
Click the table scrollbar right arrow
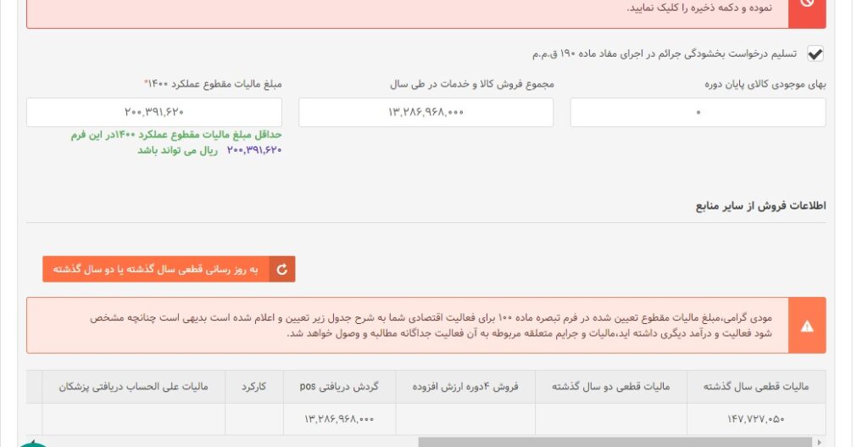pos(819,442)
